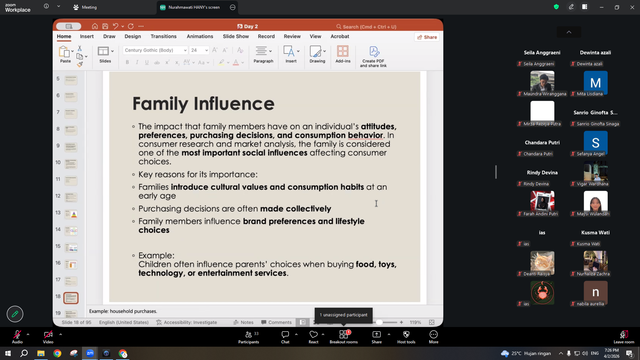
Task: Toggle Notes pane in status bar
Action: coord(243,322)
